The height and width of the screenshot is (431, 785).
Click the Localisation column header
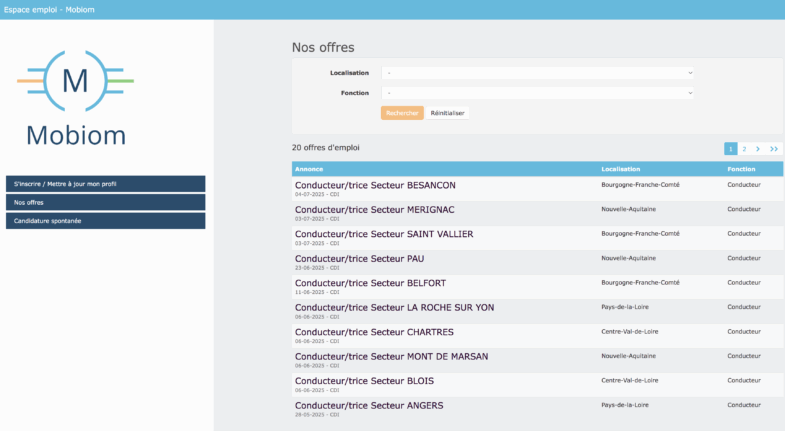620,169
